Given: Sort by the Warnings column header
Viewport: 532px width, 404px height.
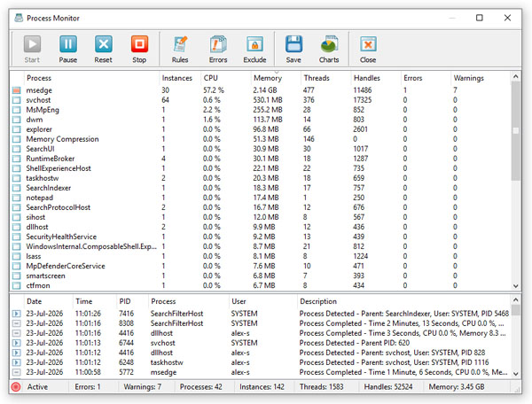Looking at the screenshot, I should 480,78.
